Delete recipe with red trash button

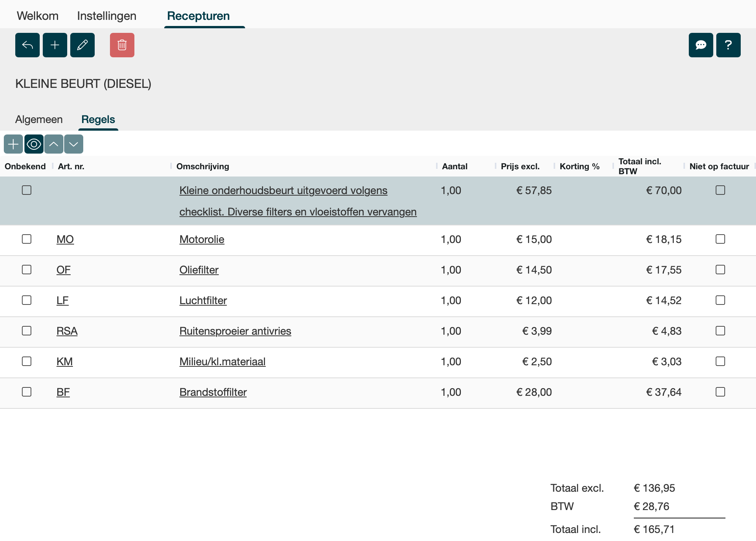pos(122,45)
